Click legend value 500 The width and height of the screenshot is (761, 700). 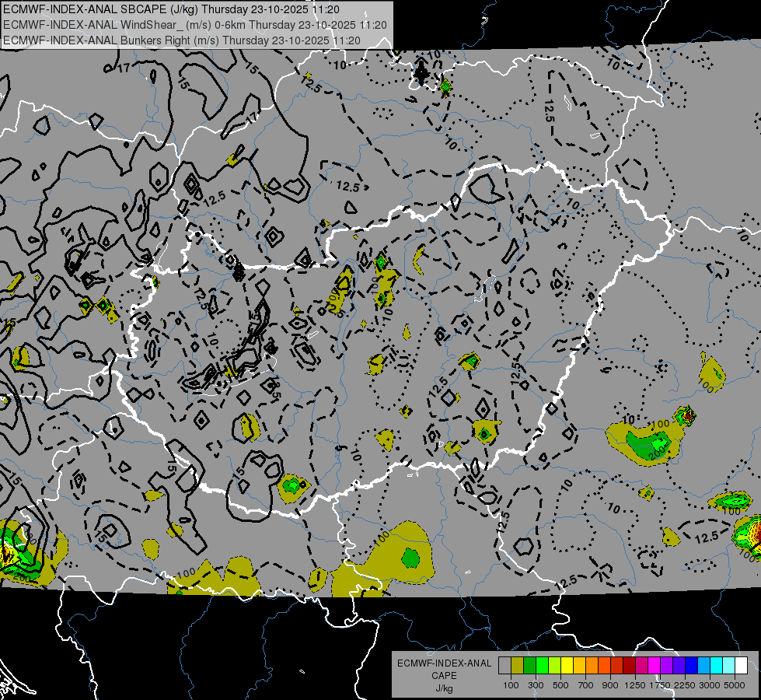click(x=560, y=685)
